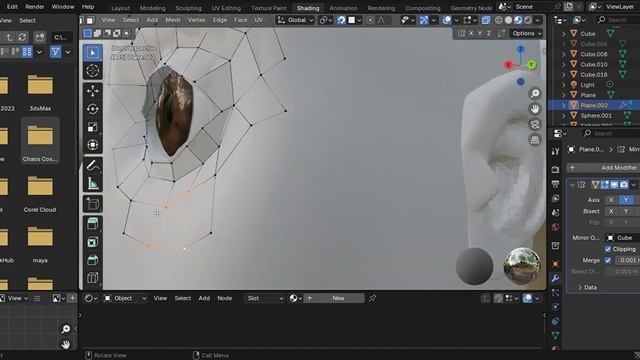Viewport: 640px width, 360px height.
Task: Click the Add Modifier button
Action: [603, 168]
